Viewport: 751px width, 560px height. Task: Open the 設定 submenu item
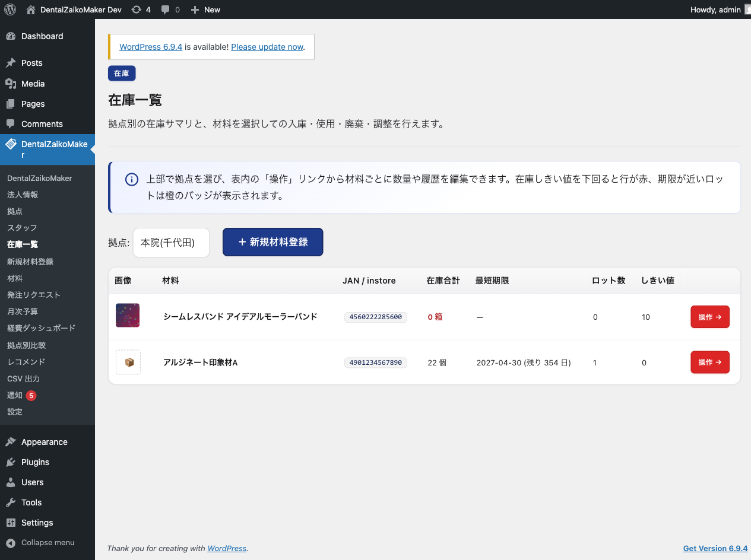pos(15,412)
